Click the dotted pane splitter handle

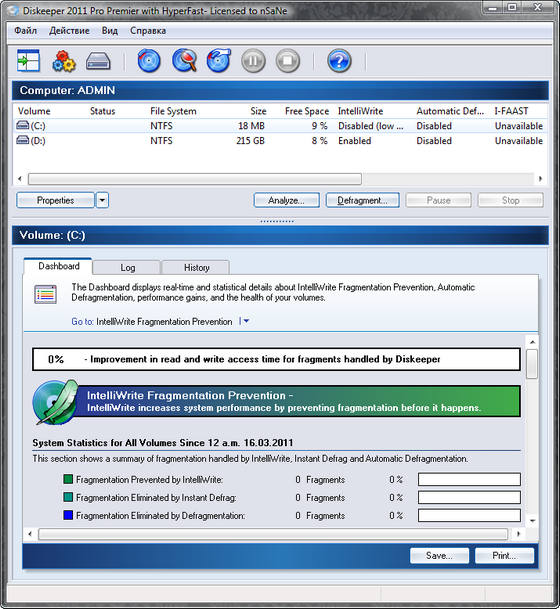pos(277,221)
